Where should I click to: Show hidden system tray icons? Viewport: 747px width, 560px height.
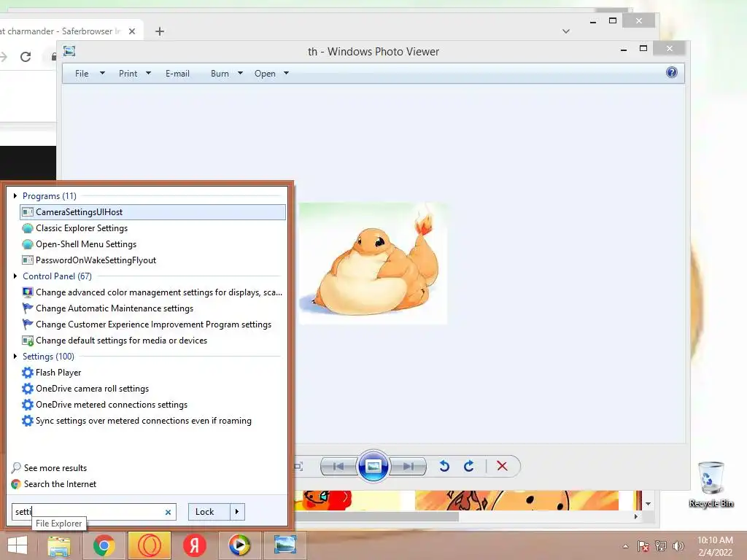(625, 546)
